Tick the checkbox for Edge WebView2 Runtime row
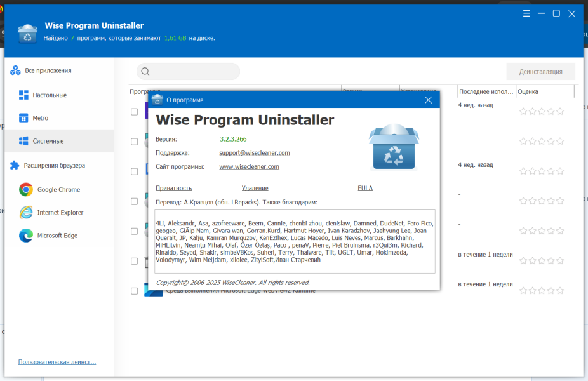 pos(134,291)
